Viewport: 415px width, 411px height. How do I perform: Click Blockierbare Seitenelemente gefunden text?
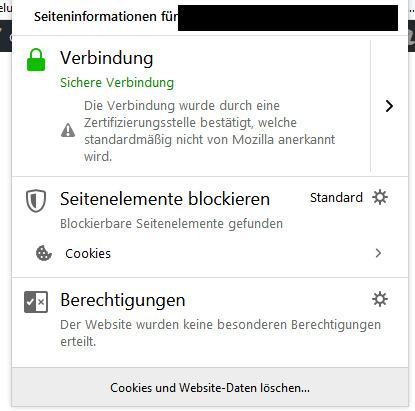pyautogui.click(x=171, y=224)
